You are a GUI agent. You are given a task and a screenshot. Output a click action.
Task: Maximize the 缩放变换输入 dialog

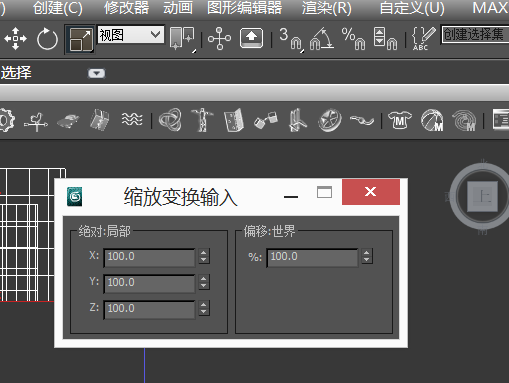point(324,192)
